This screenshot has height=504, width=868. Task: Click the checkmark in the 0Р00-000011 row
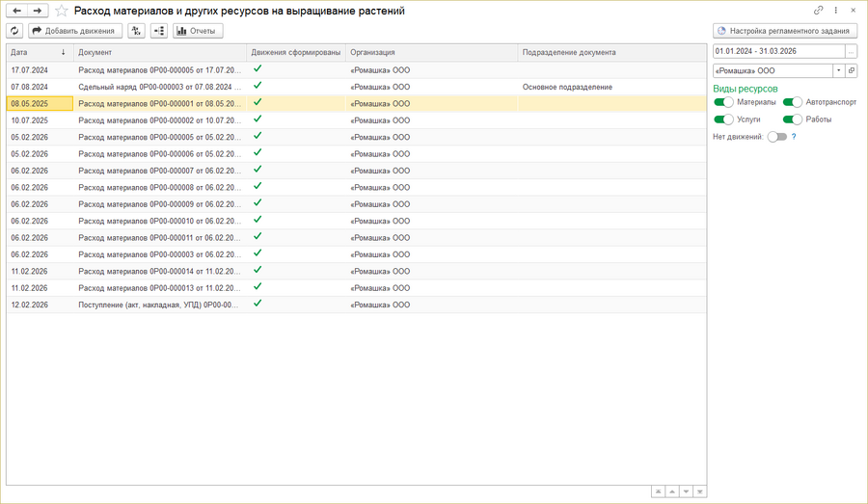[x=258, y=236]
